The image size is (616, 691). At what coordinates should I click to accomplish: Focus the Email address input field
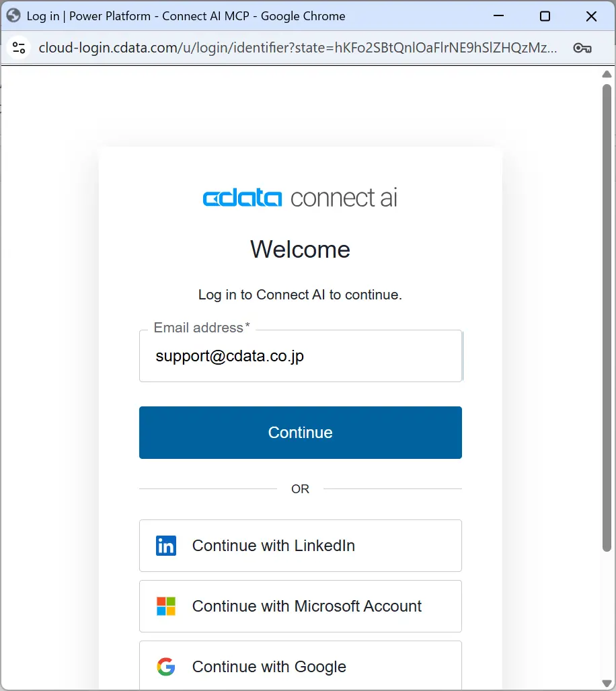click(x=300, y=356)
